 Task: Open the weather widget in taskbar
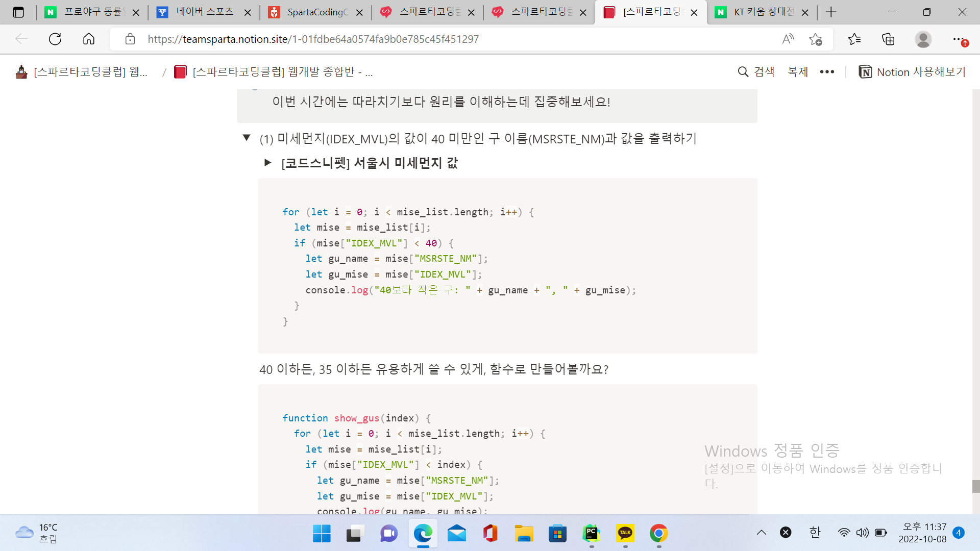coord(37,533)
